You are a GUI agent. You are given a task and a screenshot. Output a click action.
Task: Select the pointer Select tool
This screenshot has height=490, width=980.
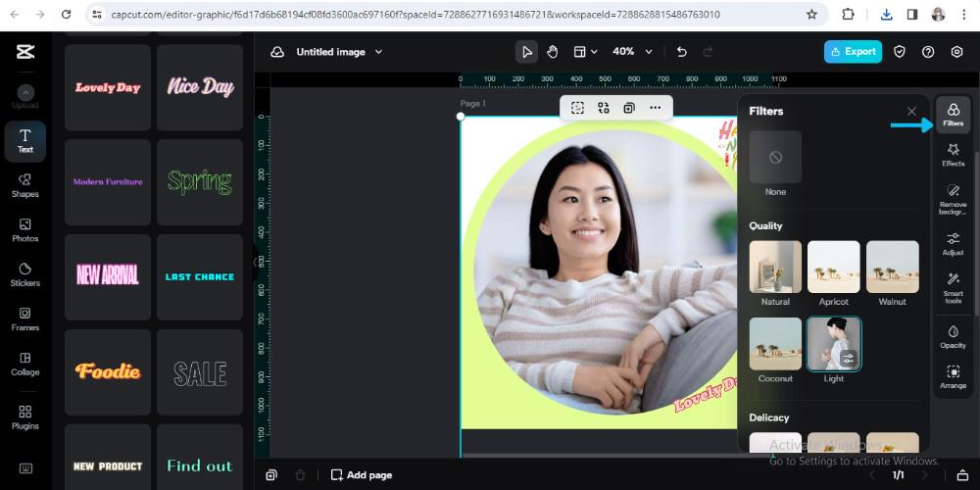[x=527, y=52]
